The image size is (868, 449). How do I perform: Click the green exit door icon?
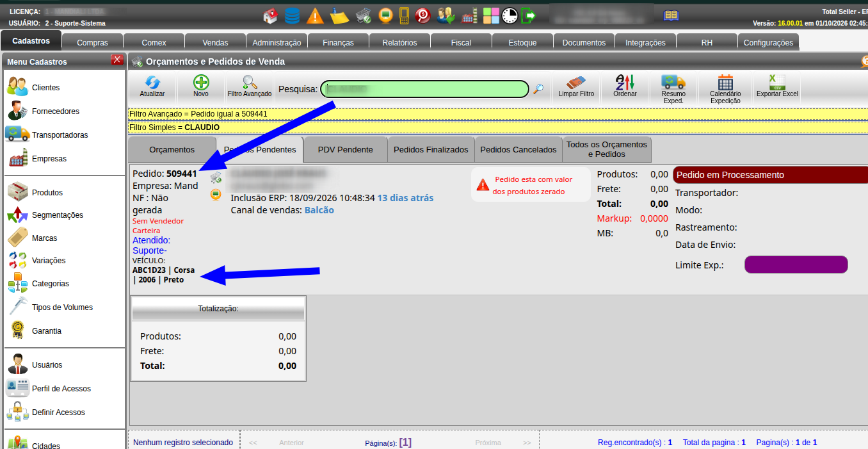(528, 15)
